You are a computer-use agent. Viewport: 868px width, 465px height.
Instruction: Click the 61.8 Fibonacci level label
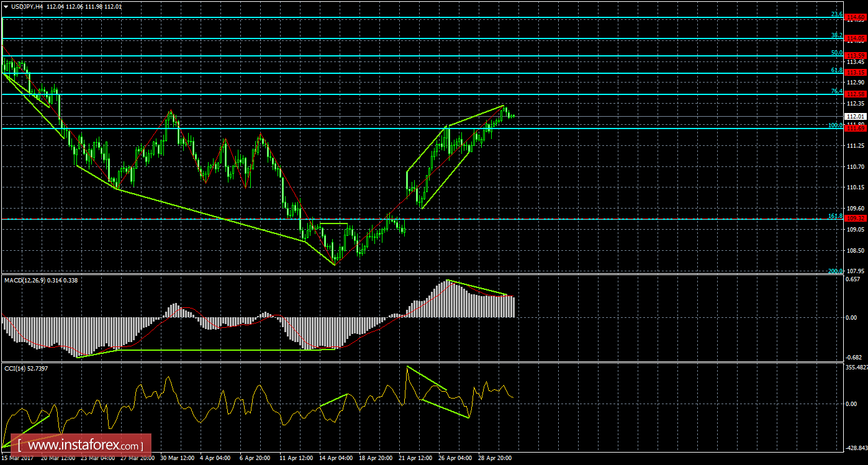(x=836, y=70)
